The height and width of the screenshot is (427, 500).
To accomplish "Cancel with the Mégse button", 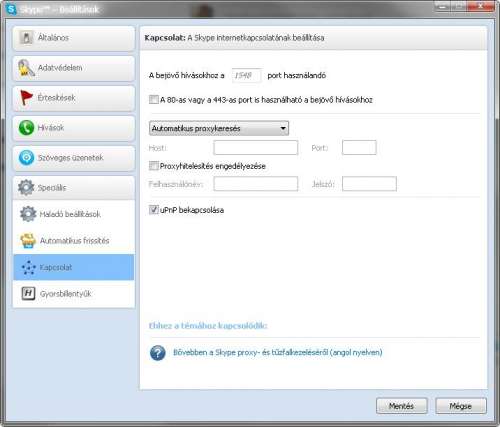I will tap(461, 406).
